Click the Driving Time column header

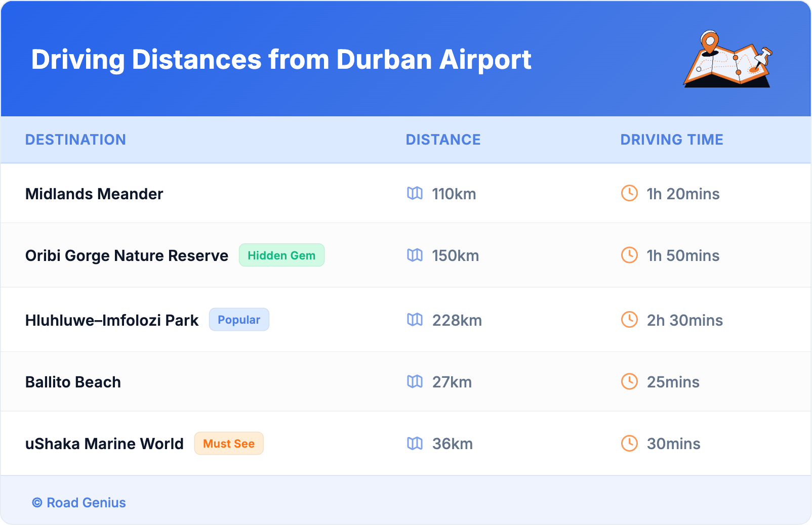[x=671, y=140]
